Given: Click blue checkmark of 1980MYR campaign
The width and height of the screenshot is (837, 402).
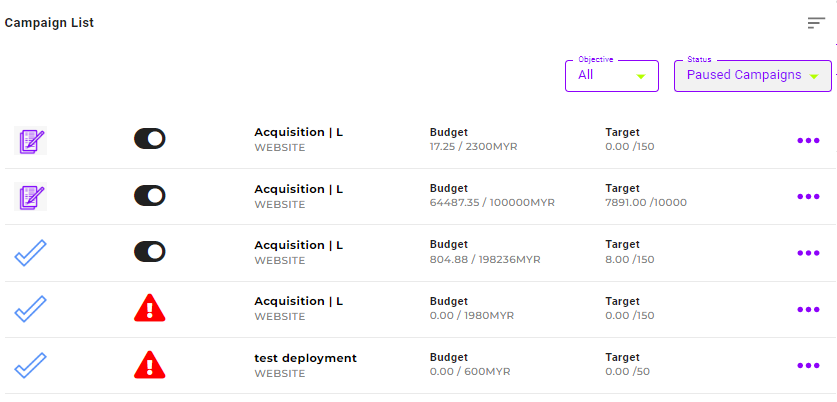Looking at the screenshot, I should pyautogui.click(x=30, y=309).
